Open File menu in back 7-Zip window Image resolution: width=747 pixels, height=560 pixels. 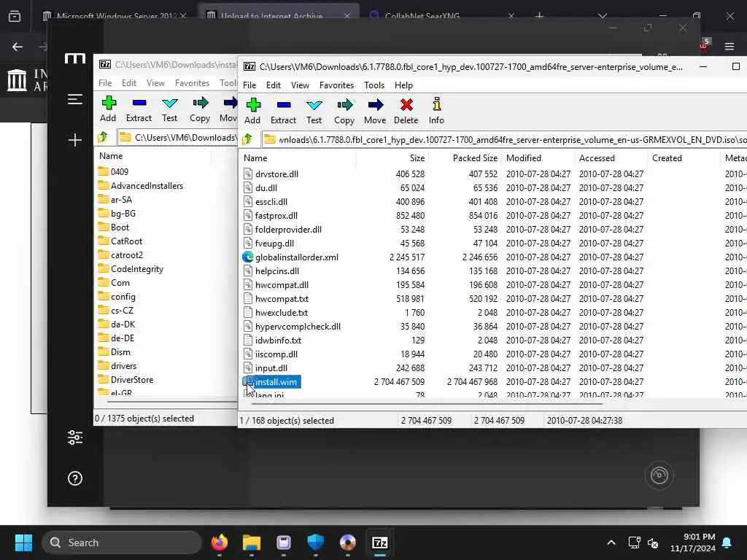(x=105, y=83)
